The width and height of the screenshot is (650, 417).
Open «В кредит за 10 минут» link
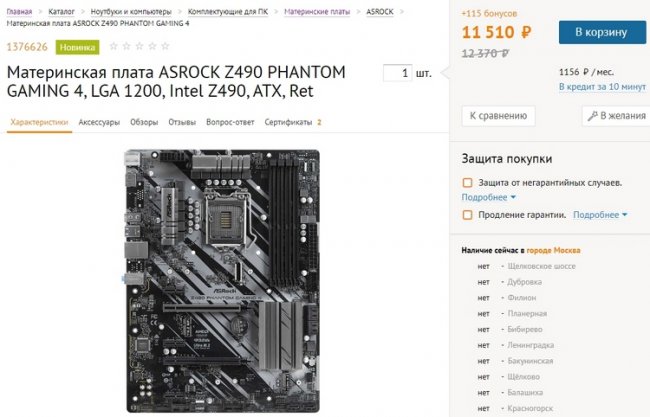[x=603, y=87]
